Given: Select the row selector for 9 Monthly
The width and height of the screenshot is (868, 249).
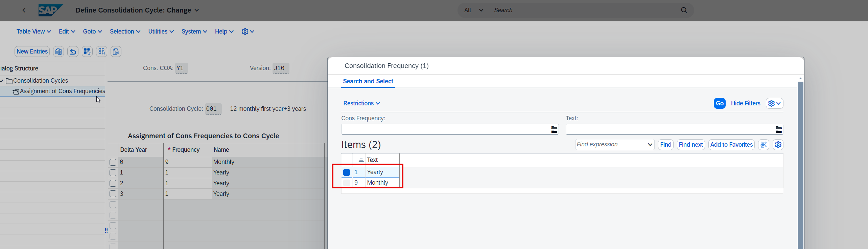Looking at the screenshot, I should (x=347, y=183).
